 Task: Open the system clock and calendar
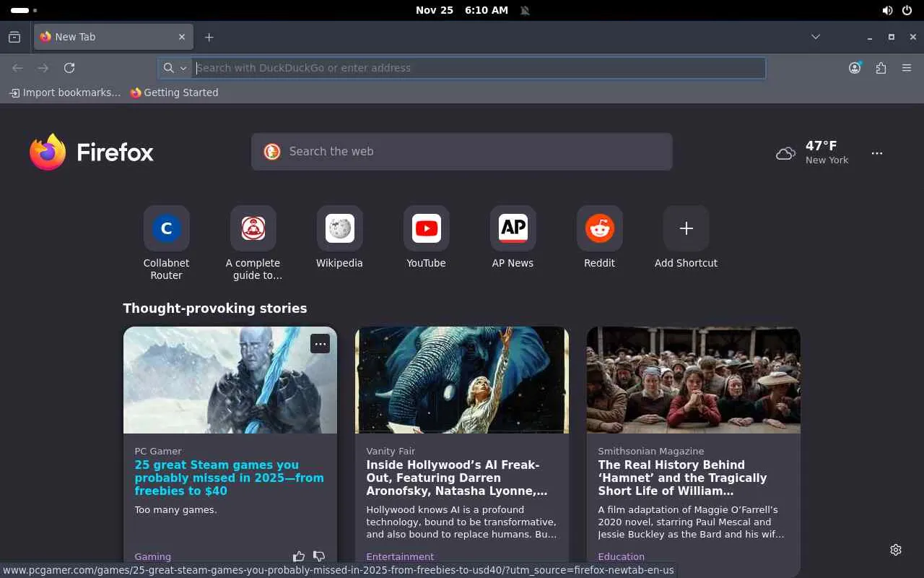[462, 10]
